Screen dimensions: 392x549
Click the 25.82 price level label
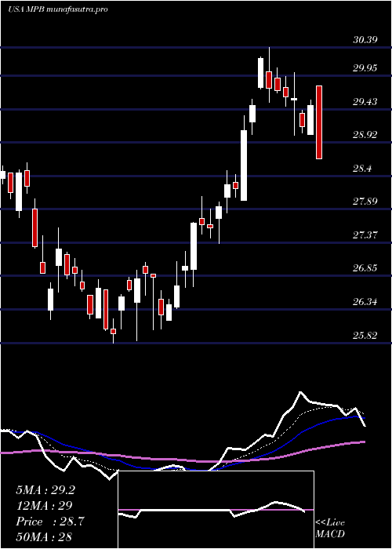pos(365,336)
